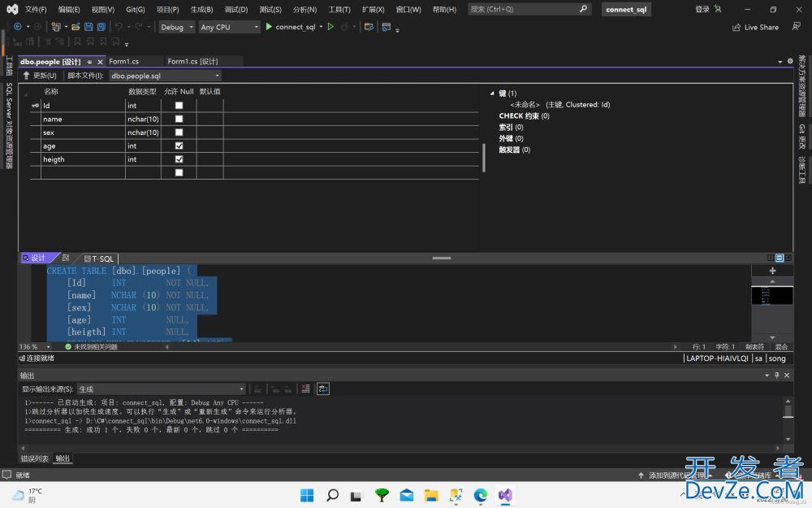Click the vertical split view icon

tap(771, 258)
